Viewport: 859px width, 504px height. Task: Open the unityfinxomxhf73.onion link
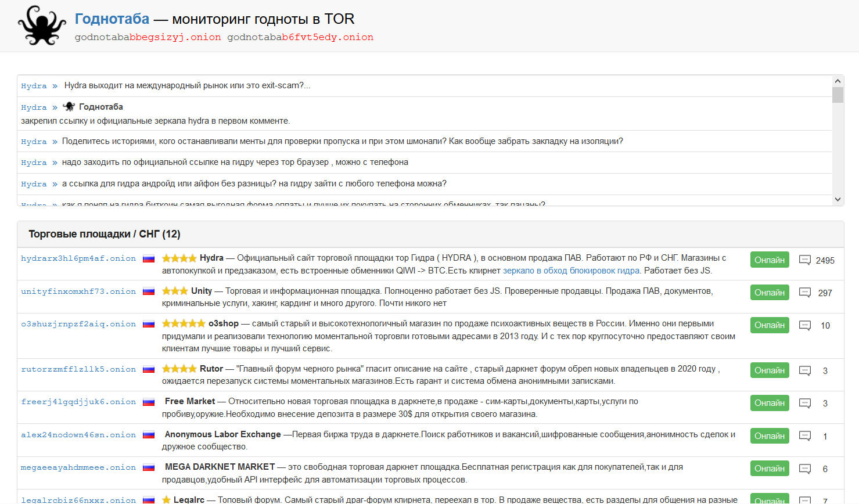pyautogui.click(x=78, y=291)
